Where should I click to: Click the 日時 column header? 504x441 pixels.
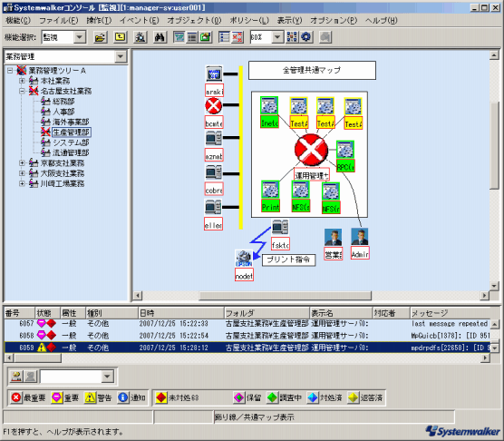[181, 313]
